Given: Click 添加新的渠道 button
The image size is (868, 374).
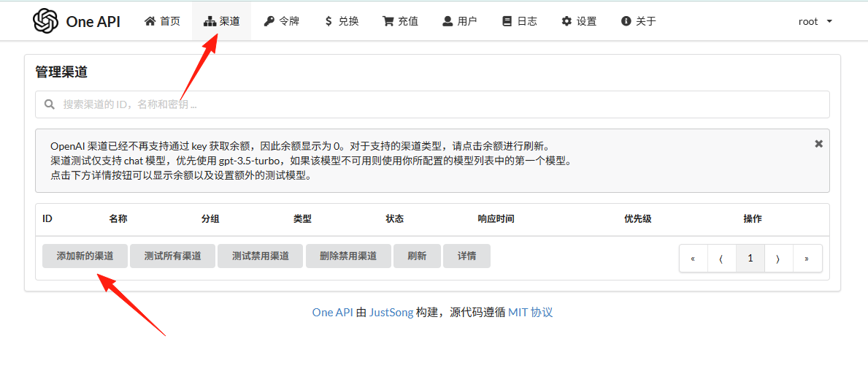Looking at the screenshot, I should (85, 256).
